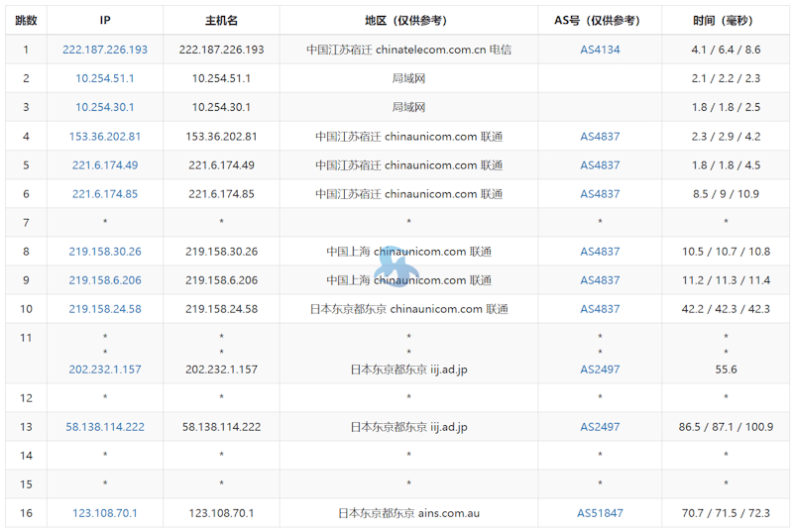793x532 pixels.
Task: Select time value 70.7 / 71.5 / 72.3
Action: [x=726, y=513]
